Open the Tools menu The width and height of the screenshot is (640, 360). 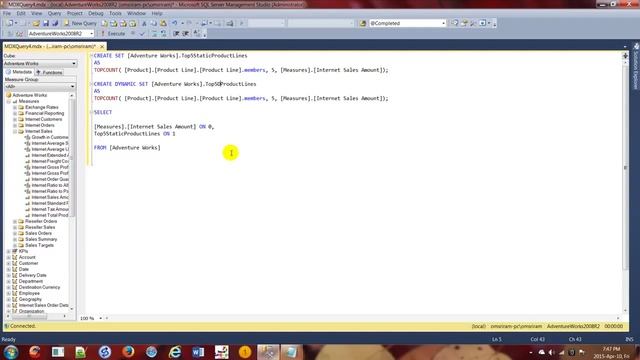pos(115,13)
